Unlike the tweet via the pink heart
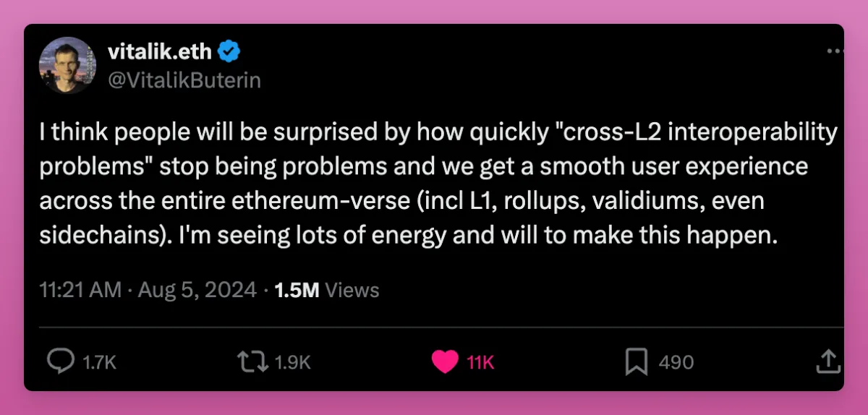Screen dimensions: 868x415 click(x=445, y=361)
